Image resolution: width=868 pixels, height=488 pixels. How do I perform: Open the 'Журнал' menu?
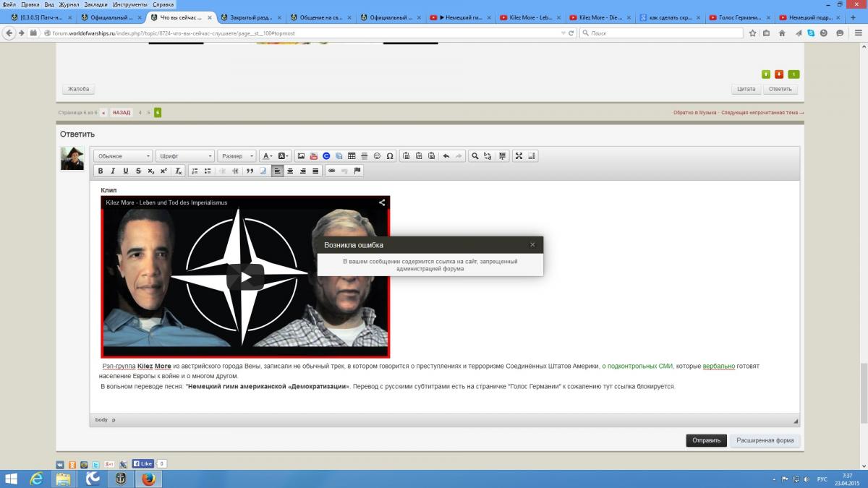69,4
